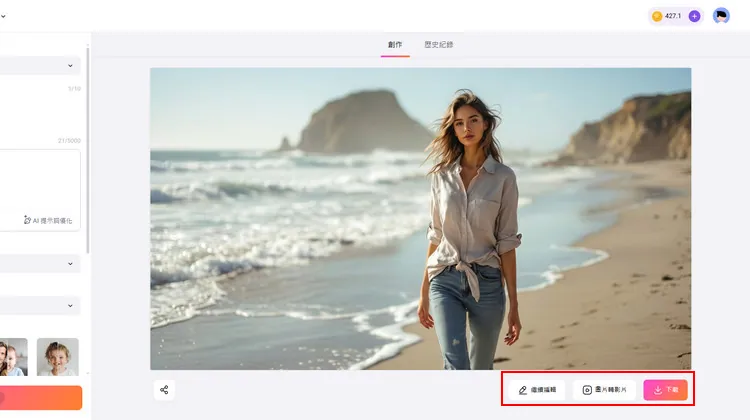Click the 繼續編輯 pencil edit button

pos(538,390)
